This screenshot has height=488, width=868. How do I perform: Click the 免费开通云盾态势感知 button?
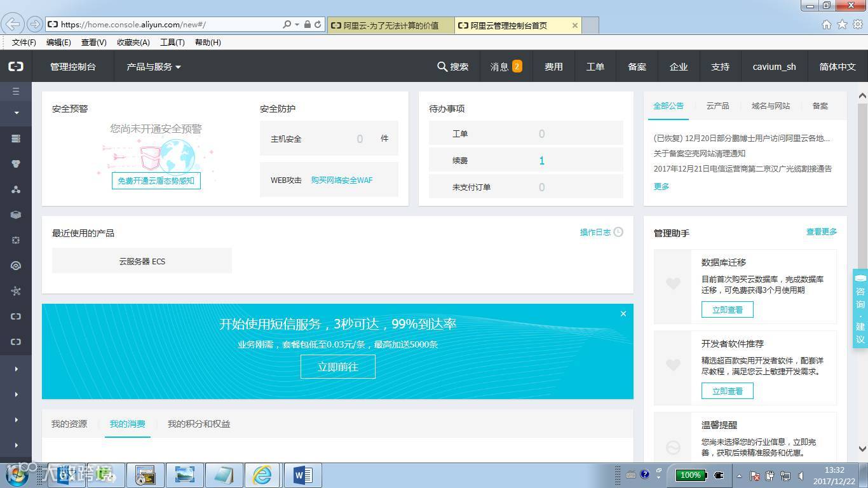click(x=156, y=180)
